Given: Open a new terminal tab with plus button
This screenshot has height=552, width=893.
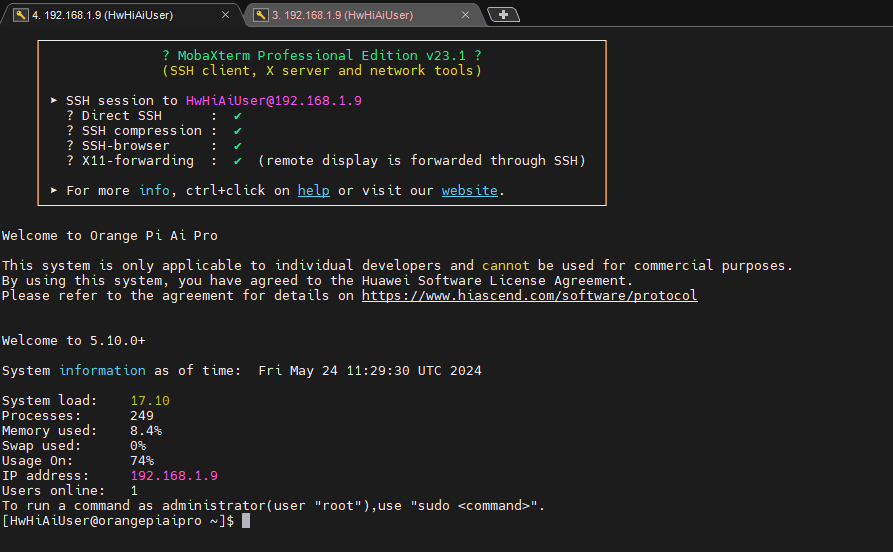Looking at the screenshot, I should click(503, 15).
